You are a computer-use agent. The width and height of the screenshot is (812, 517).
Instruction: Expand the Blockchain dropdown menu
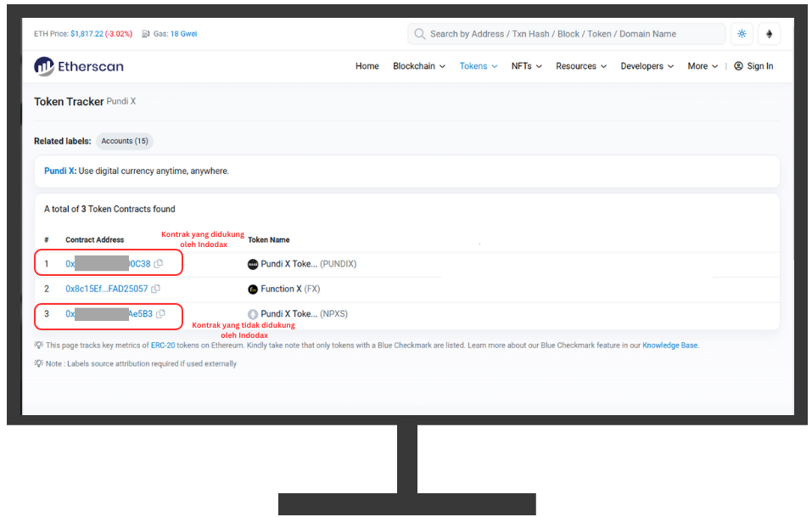click(419, 65)
